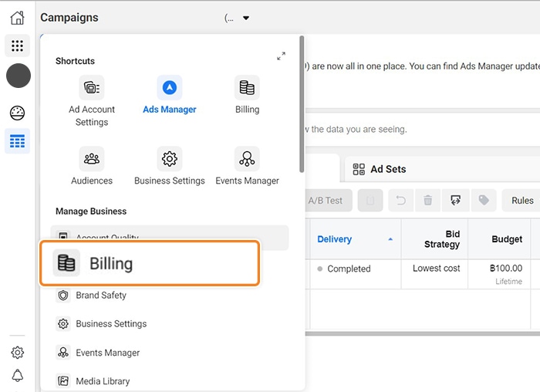Click the disabled duplicate toolbar button
Screen dimensions: 540x392
click(370, 200)
